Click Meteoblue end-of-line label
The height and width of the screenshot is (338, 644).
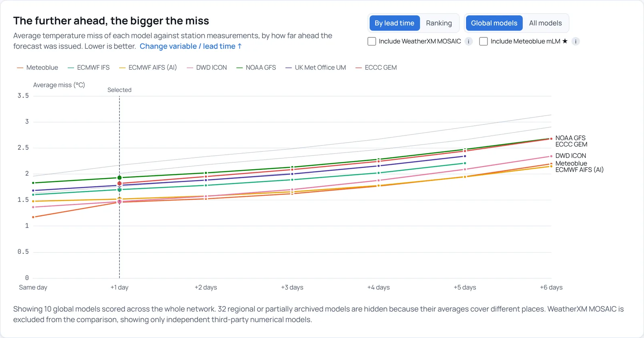pos(571,164)
